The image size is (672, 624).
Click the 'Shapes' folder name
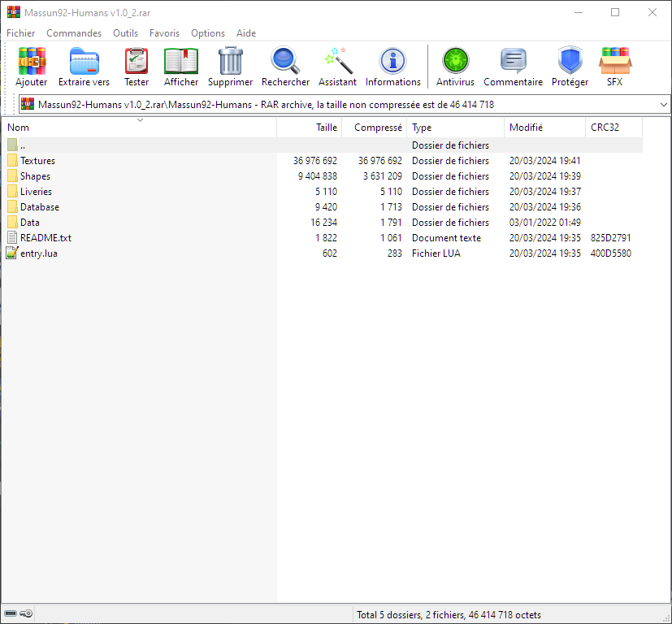coord(35,176)
